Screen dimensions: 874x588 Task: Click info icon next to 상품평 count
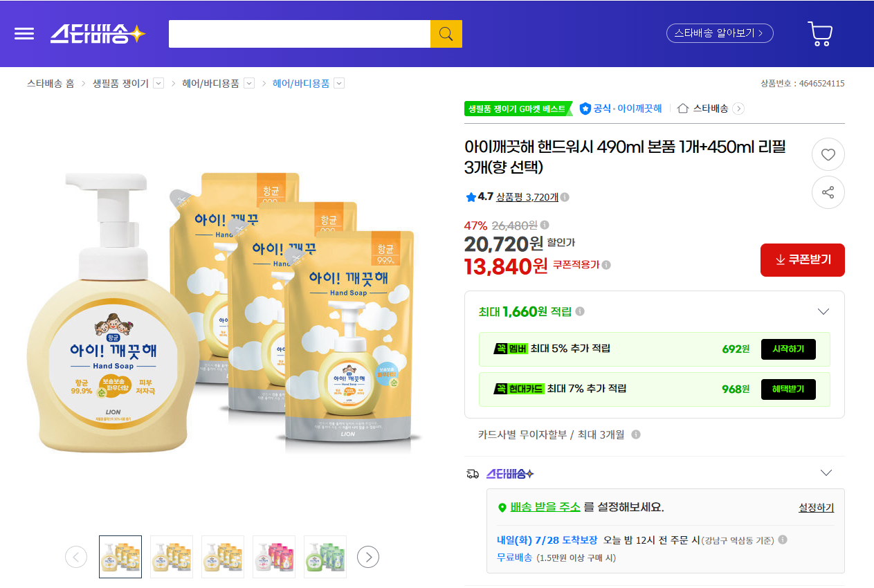(x=565, y=197)
